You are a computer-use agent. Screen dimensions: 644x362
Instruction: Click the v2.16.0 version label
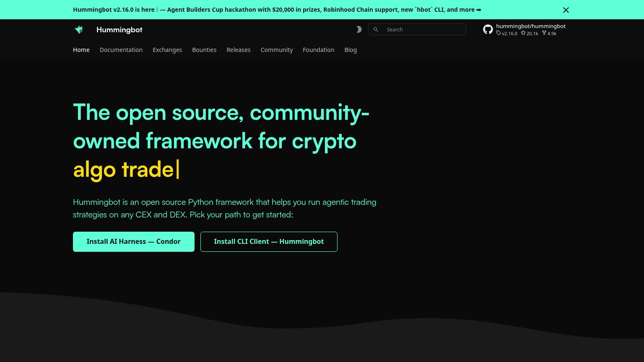[510, 34]
